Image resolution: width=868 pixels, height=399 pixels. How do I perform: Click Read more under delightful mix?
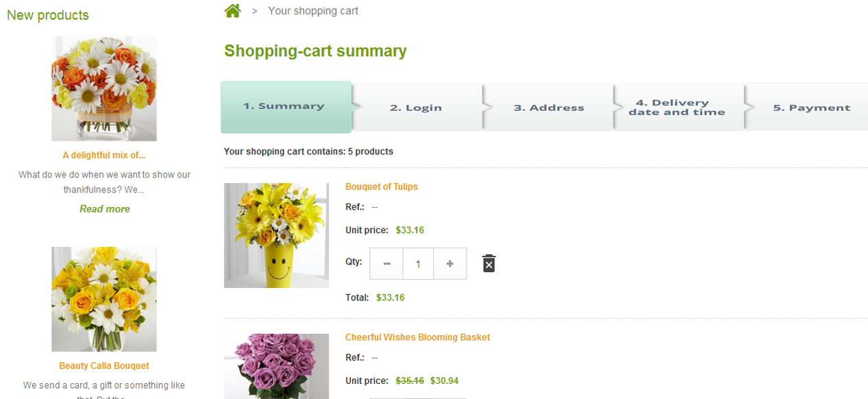click(x=104, y=209)
